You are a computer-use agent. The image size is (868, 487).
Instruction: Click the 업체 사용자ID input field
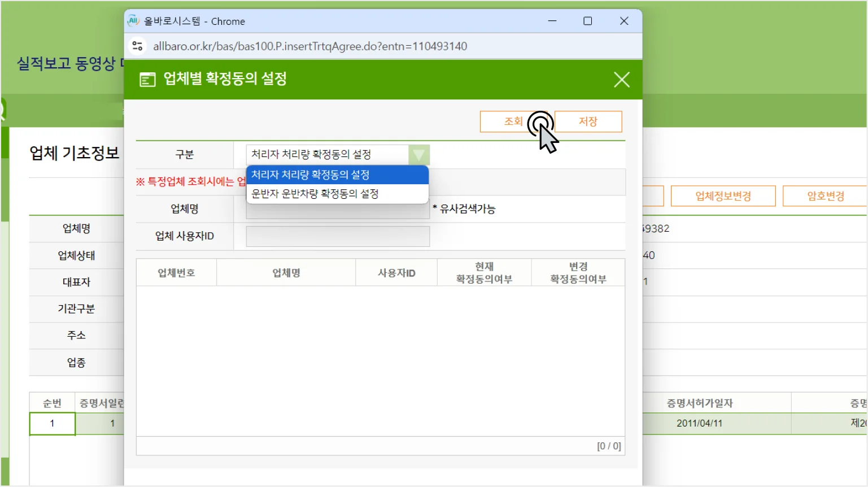click(337, 236)
